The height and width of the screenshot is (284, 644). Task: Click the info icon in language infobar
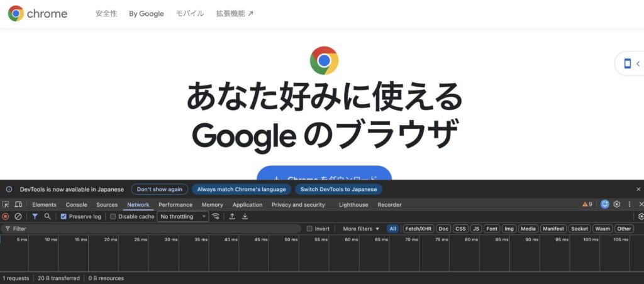[9, 189]
